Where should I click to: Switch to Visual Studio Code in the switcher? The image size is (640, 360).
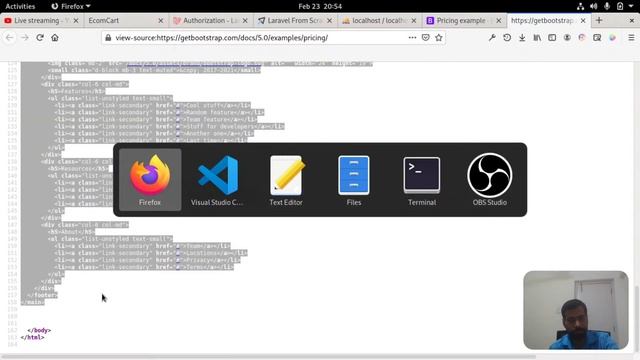pyautogui.click(x=218, y=180)
